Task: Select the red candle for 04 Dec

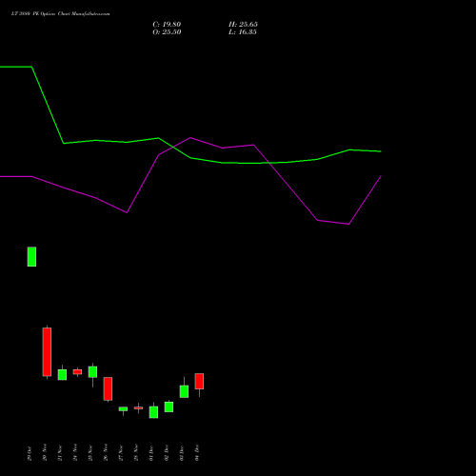Action: coord(199,381)
